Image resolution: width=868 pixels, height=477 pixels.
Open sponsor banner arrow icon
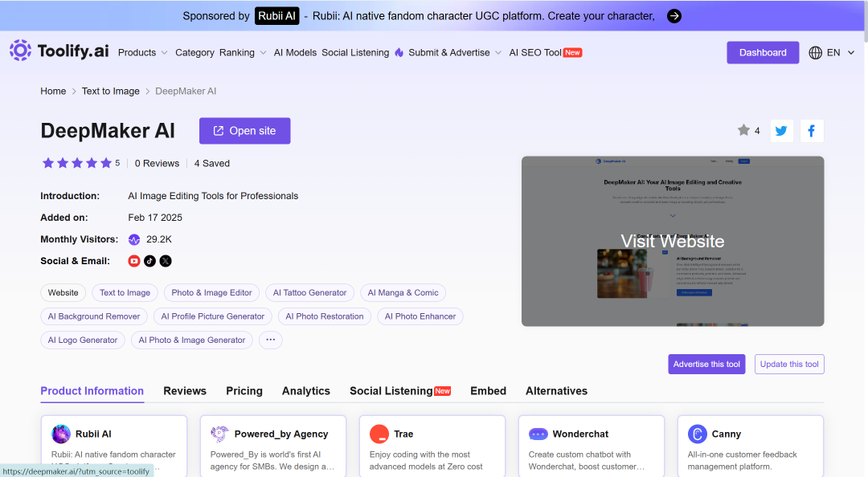point(674,16)
